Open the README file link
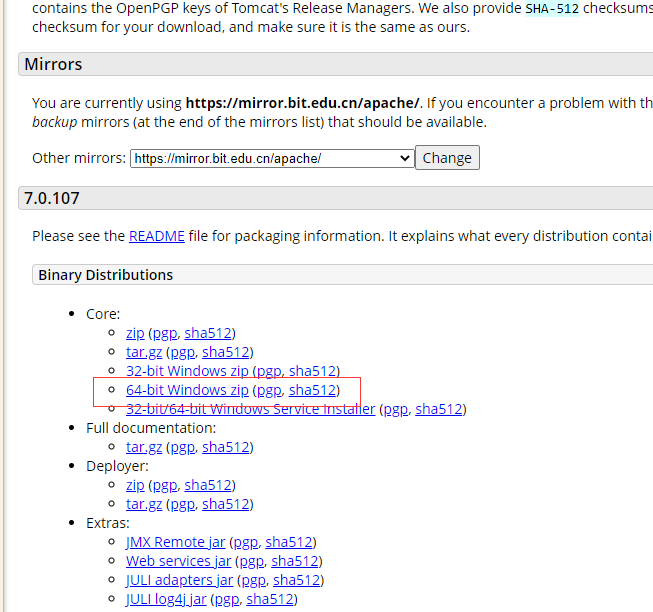 click(157, 236)
